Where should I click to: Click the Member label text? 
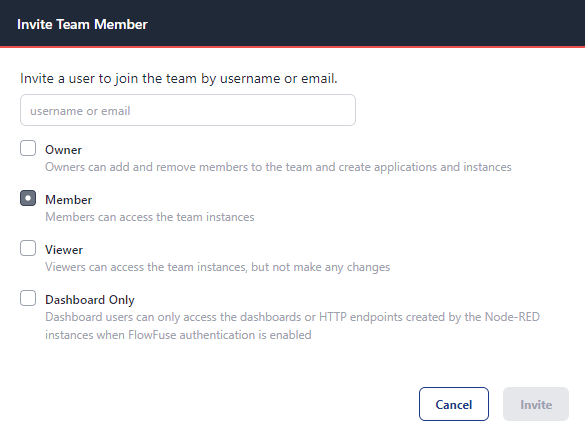click(69, 200)
